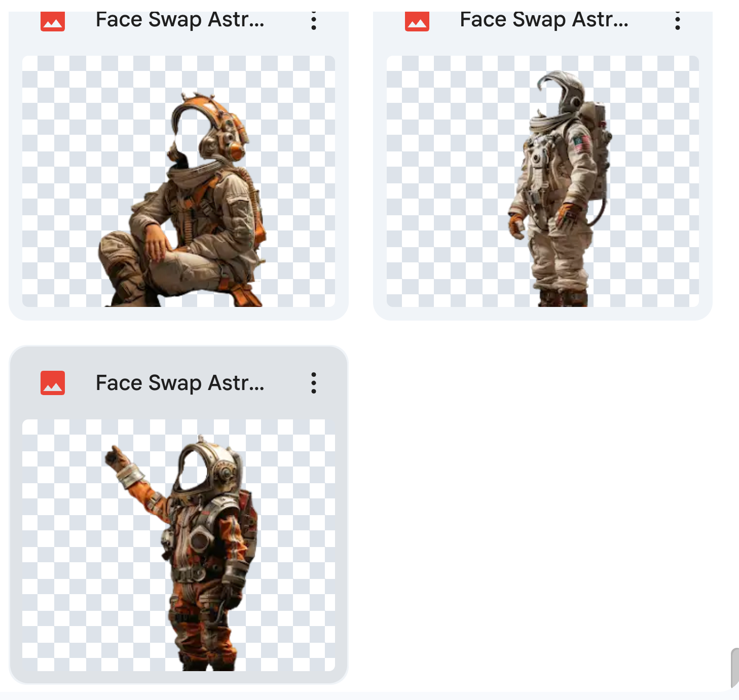
Task: Open the three-dot menu on the selected pointing astronaut file
Action: [314, 383]
